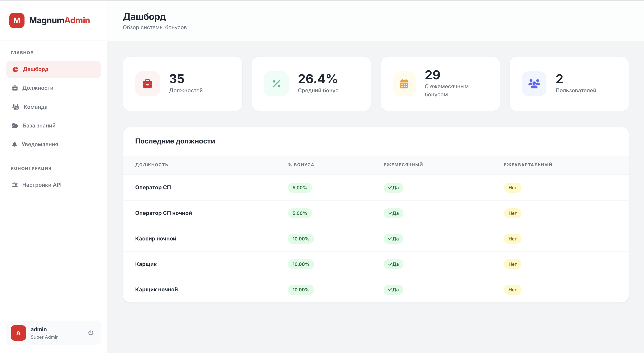This screenshot has height=353, width=644.
Task: Click the Нет badge in Оператор СП row
Action: [513, 188]
